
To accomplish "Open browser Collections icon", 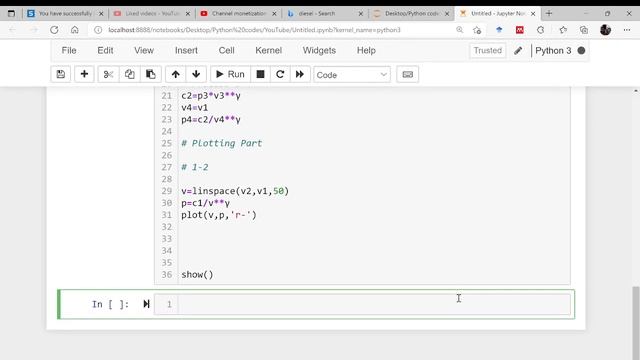I will [x=584, y=30].
